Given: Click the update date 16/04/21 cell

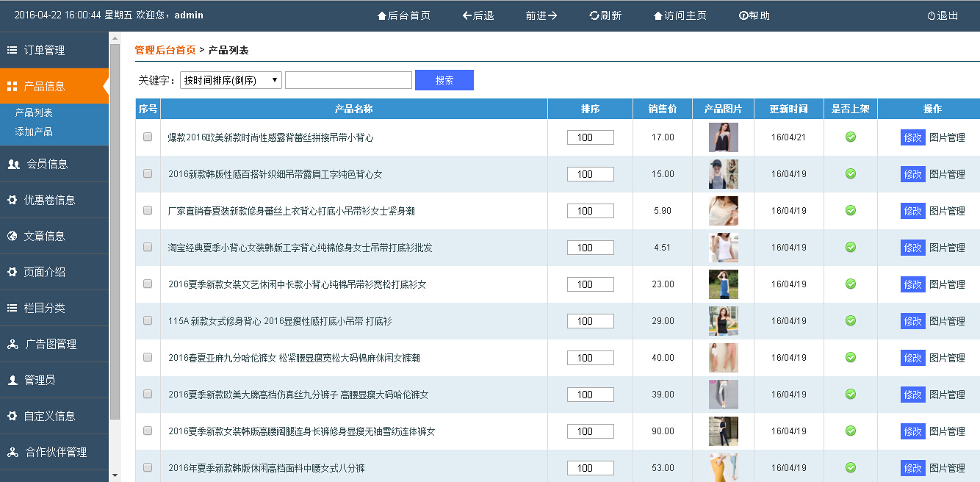Looking at the screenshot, I should click(789, 137).
